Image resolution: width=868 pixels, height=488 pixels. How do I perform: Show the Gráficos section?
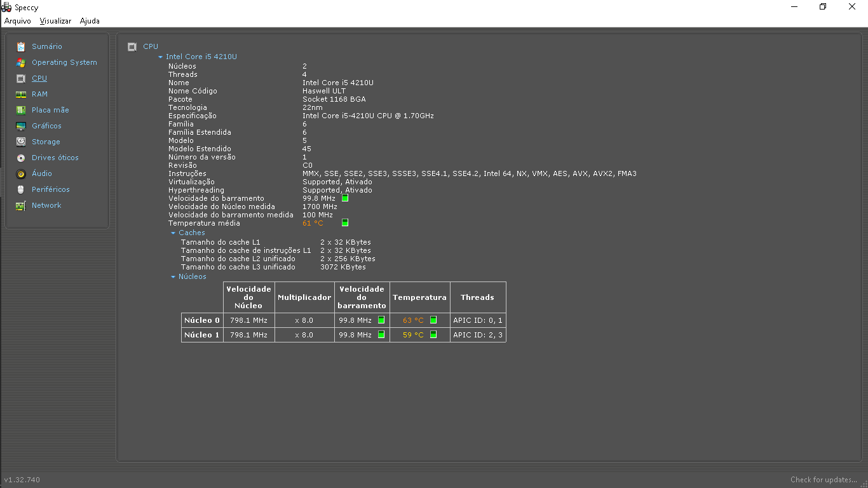pos(46,126)
